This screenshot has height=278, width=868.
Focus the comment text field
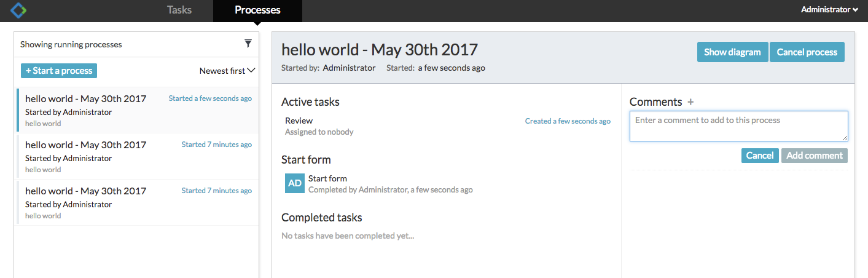[x=739, y=126]
